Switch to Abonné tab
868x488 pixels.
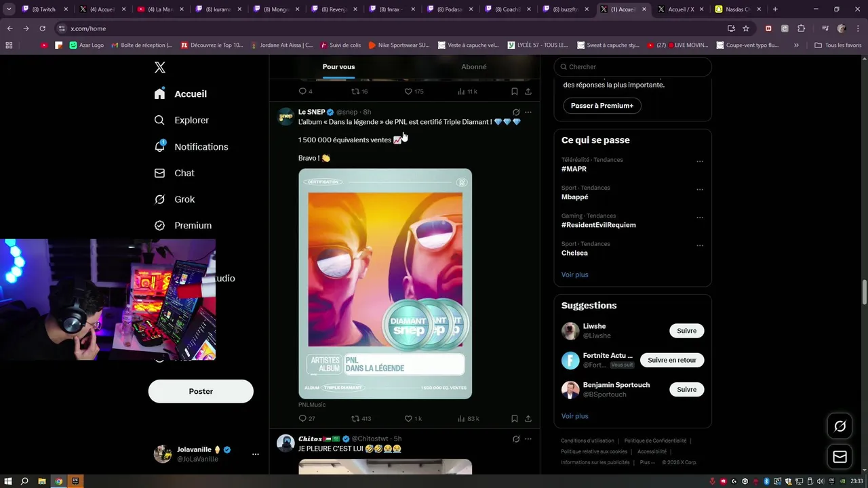(x=474, y=66)
